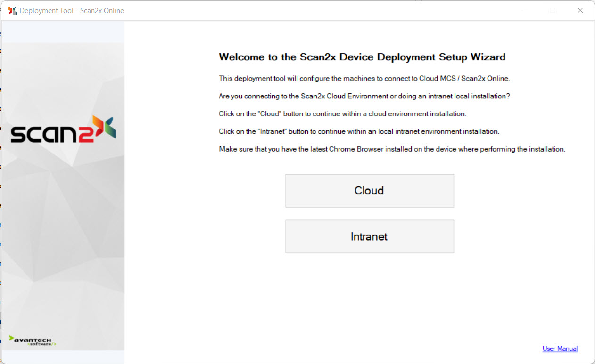The height and width of the screenshot is (364, 595).
Task: Click the Cloud button instruction sentence
Action: pos(342,114)
